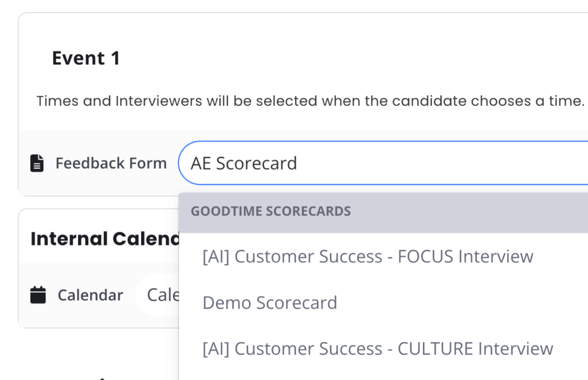The image size is (588, 380).
Task: Choose the Demo Scorecard option
Action: pos(270,303)
